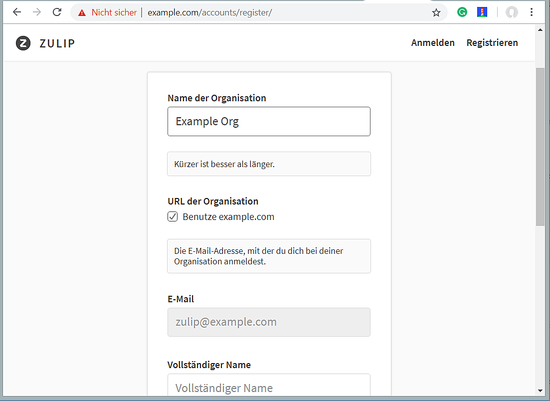Click the 'Benutze example.com' checkbox label text
The image size is (550, 401).
228,217
